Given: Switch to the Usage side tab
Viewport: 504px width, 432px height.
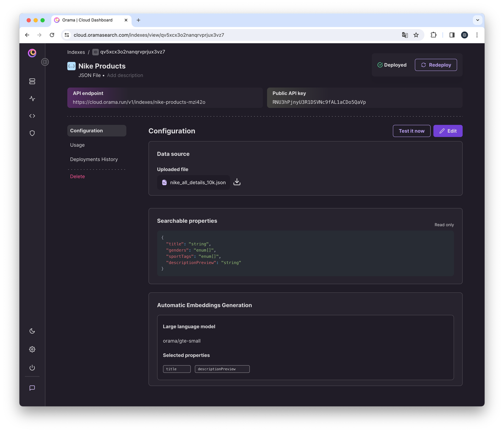Looking at the screenshot, I should tap(77, 145).
